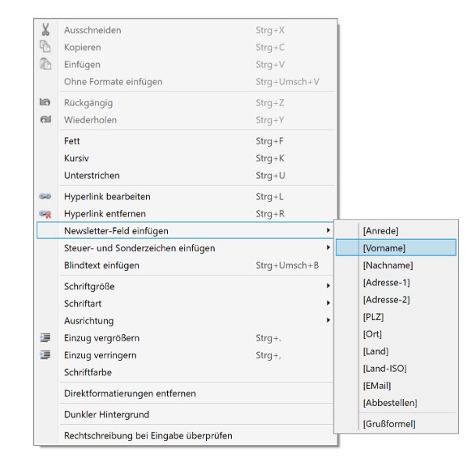The height and width of the screenshot is (458, 476).
Task: Select the [Vorname] newsletter field
Action: coord(396,248)
